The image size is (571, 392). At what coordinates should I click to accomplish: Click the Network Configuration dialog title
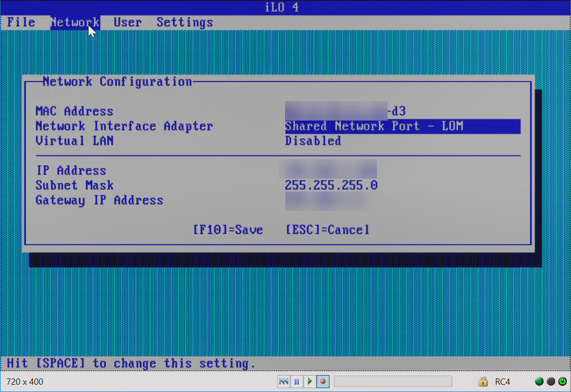click(x=117, y=82)
